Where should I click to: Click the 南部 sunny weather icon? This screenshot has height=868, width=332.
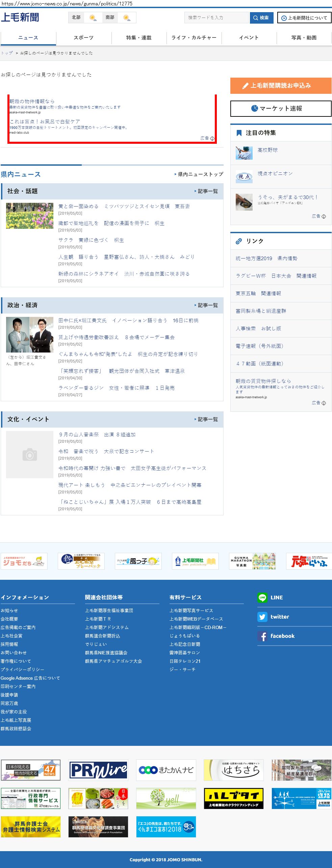click(127, 18)
